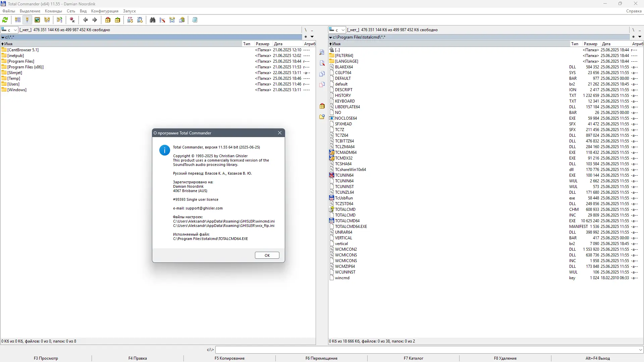This screenshot has width=644, height=362.
Task: Click the URL download toolbar icon
Action: [140, 20]
